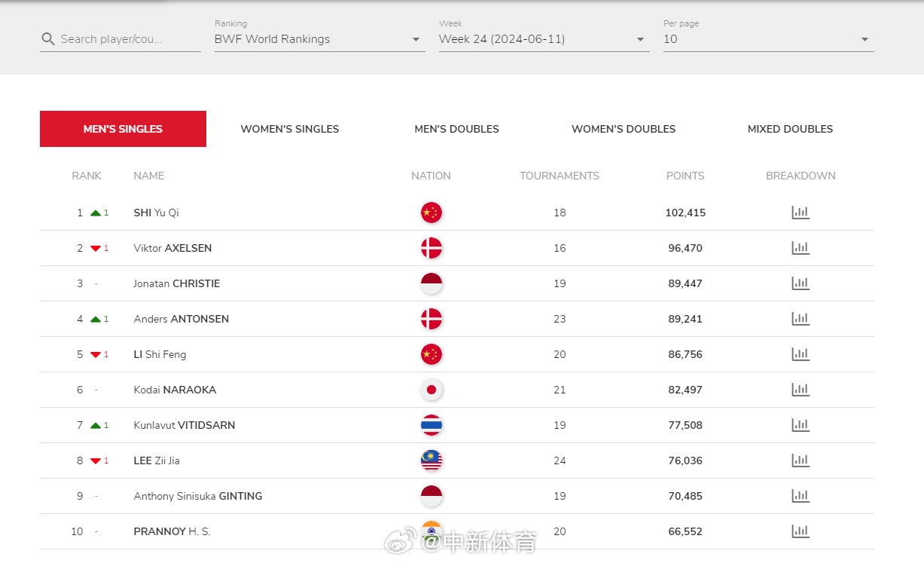Open player profile Viktor AXELSEN
Viewport: 924px width, 563px height.
[172, 248]
